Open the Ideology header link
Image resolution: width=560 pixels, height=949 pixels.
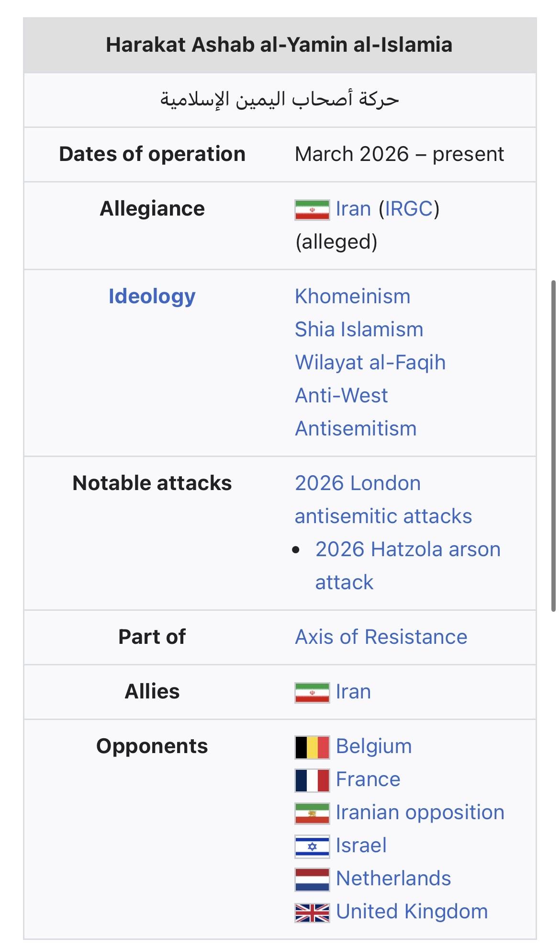point(152,297)
